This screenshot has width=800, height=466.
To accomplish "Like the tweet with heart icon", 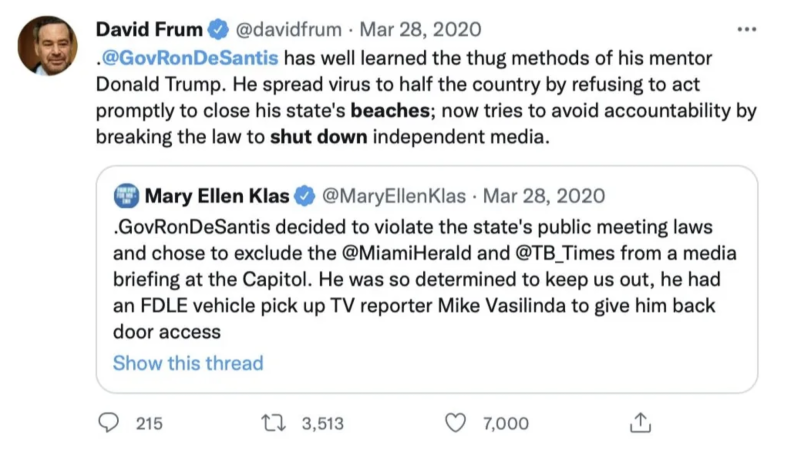I will tap(456, 423).
